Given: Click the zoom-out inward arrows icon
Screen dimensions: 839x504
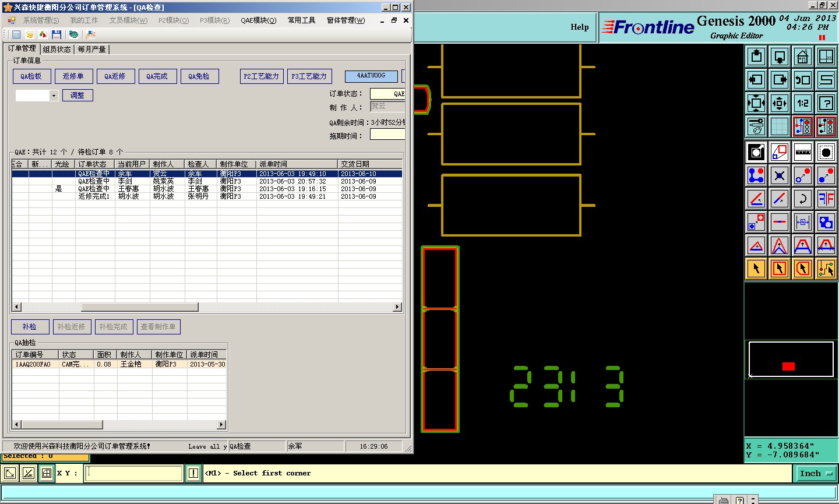Looking at the screenshot, I should tap(780, 103).
